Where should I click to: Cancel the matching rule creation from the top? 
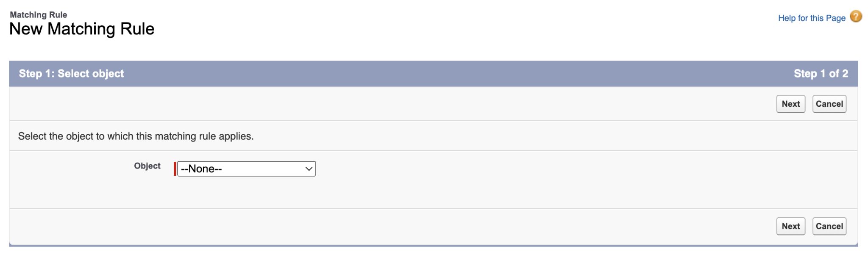coord(829,103)
